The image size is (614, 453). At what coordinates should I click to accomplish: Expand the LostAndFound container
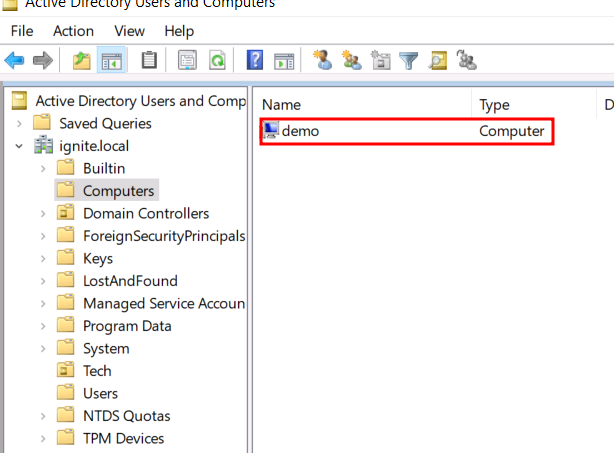pos(43,281)
